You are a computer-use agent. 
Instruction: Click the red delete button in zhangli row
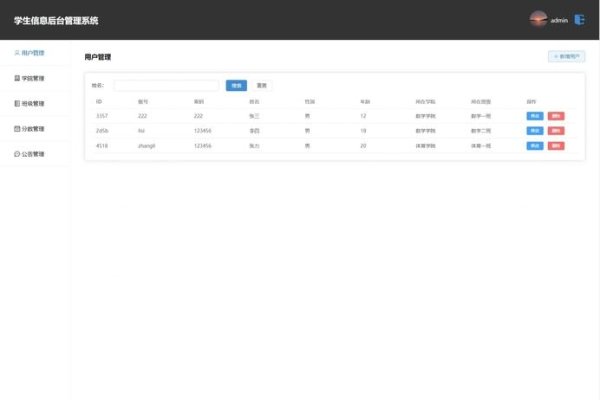[x=556, y=146]
